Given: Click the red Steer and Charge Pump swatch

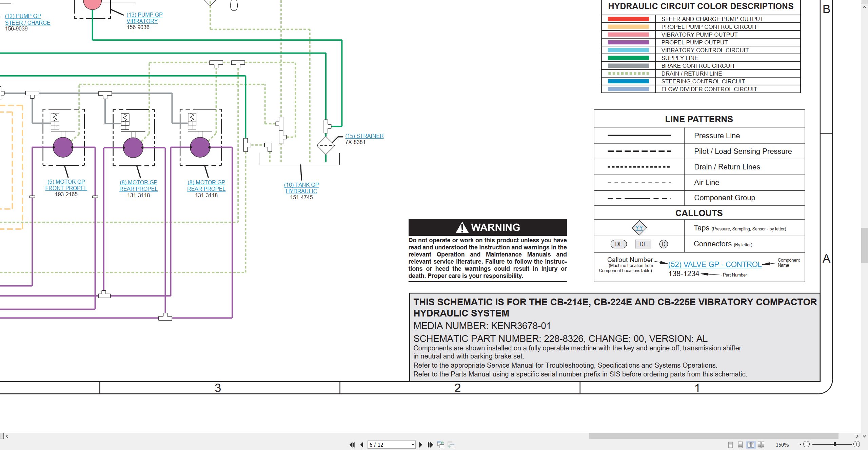Looking at the screenshot, I should (628, 19).
